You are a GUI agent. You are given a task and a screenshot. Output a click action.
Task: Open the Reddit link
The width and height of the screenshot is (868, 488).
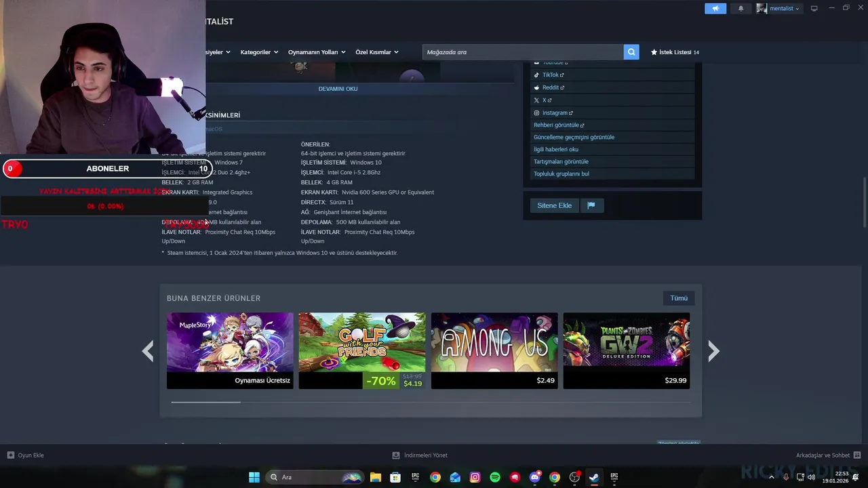(x=553, y=87)
